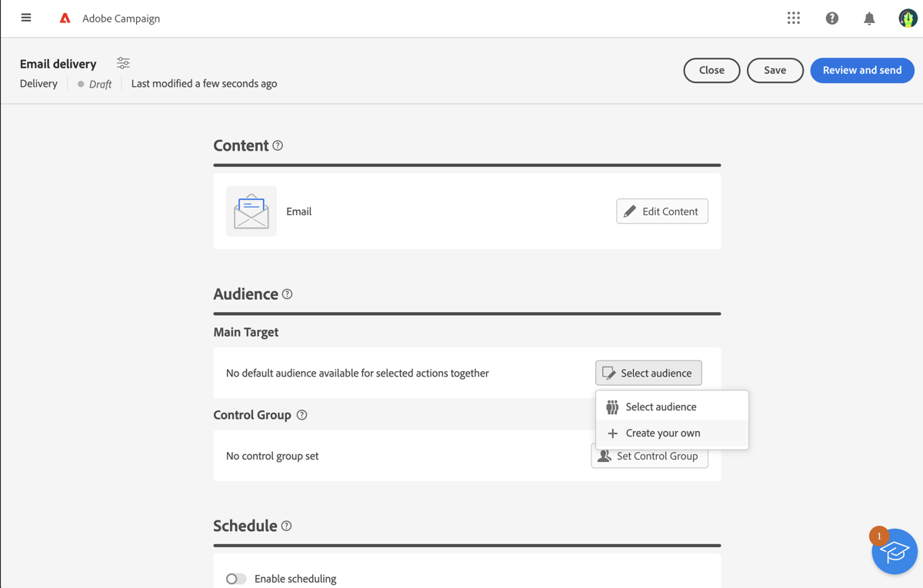Click the Audience section help icon
Viewport: 923px width, 588px height.
click(287, 294)
